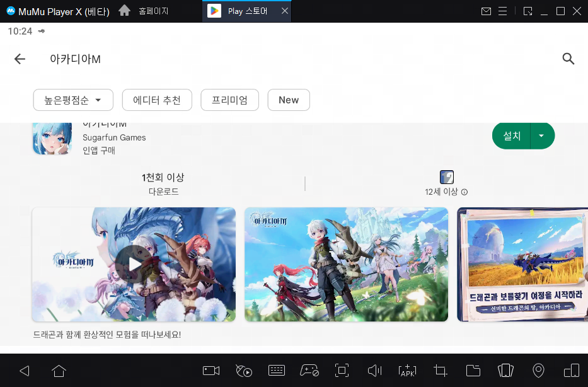The height and width of the screenshot is (387, 588).
Task: Start screen recording in MuMu Player
Action: (x=210, y=371)
